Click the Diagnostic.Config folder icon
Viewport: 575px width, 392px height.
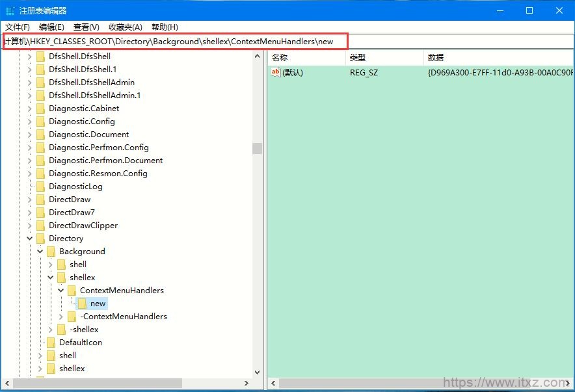(x=41, y=122)
